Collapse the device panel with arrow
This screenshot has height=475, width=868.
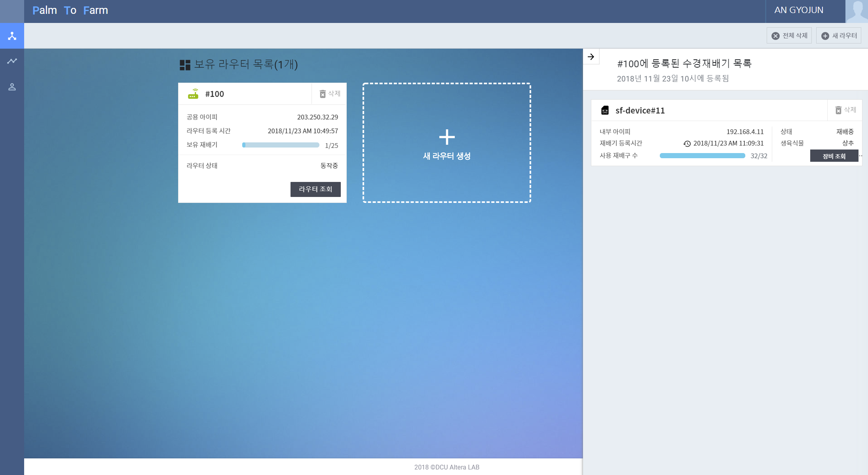[591, 57]
